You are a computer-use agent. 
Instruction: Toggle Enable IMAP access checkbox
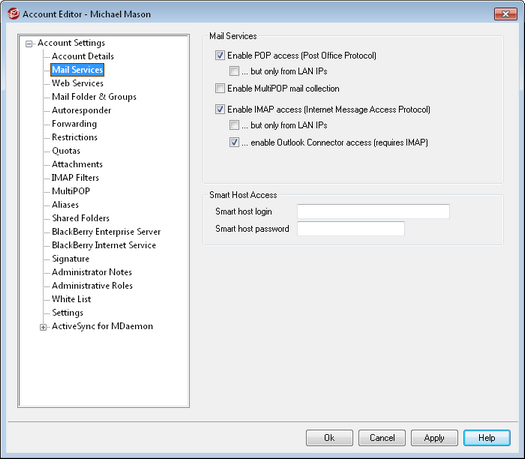point(220,109)
